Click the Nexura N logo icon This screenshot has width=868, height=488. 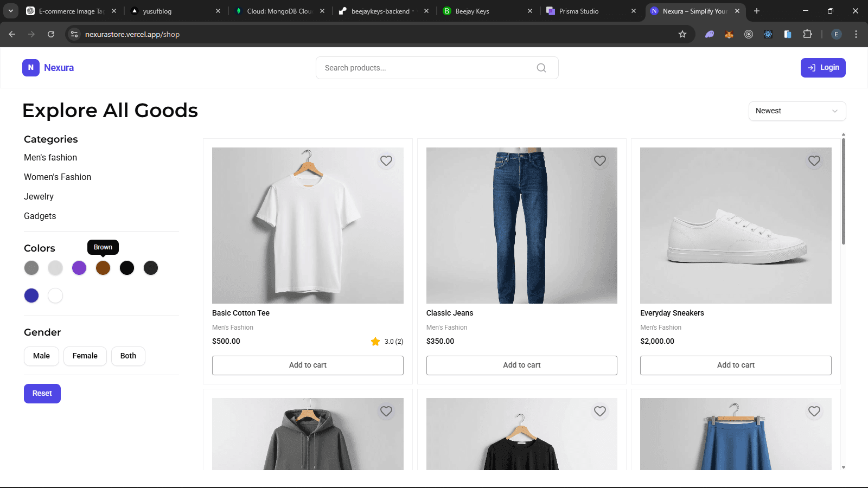coord(31,68)
